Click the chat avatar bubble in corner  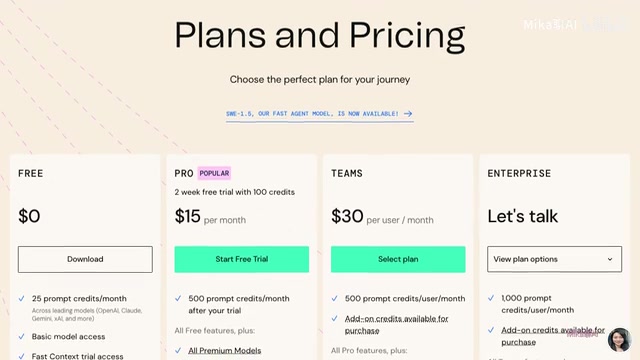(x=619, y=340)
